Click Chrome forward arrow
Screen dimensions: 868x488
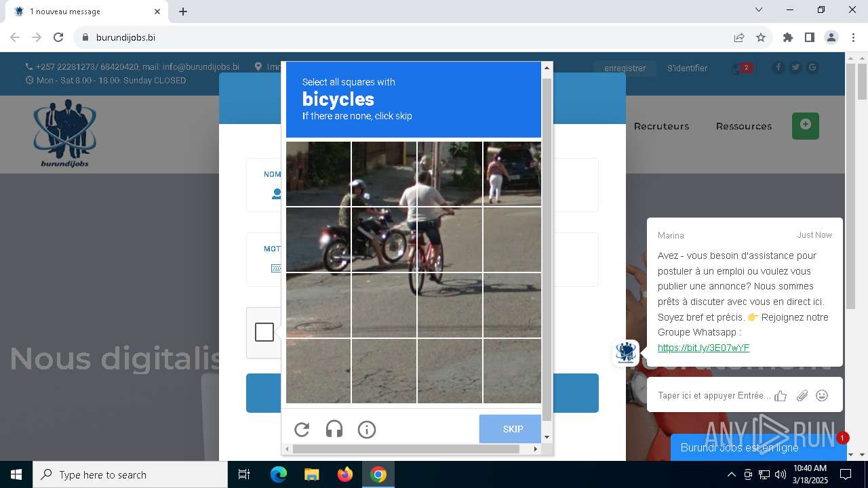click(x=37, y=37)
